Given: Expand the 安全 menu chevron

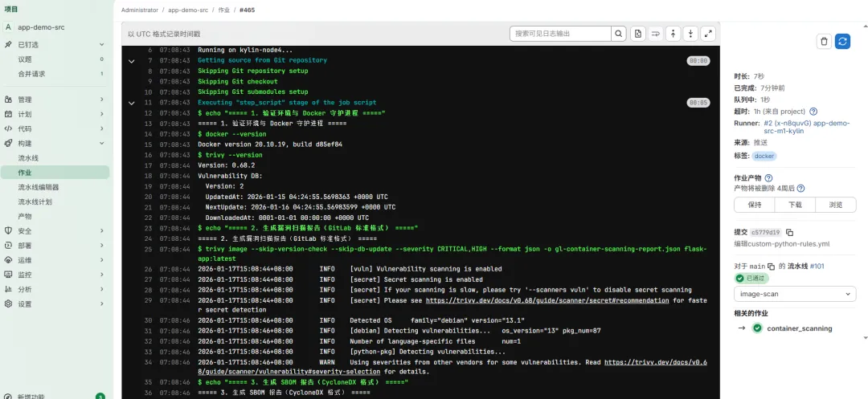Looking at the screenshot, I should (x=102, y=231).
